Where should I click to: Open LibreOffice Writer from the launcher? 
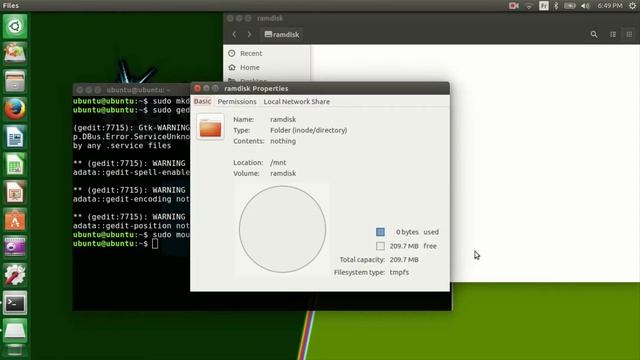[15, 137]
